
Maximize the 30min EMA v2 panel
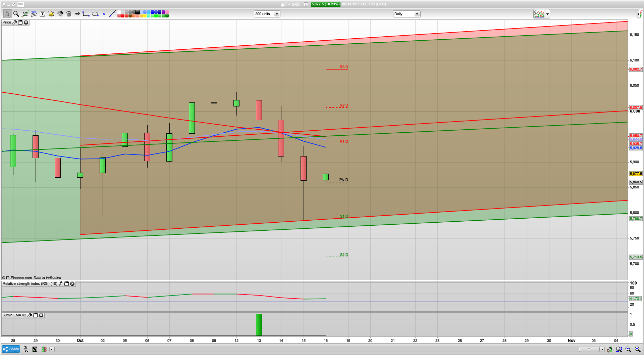click(35, 315)
